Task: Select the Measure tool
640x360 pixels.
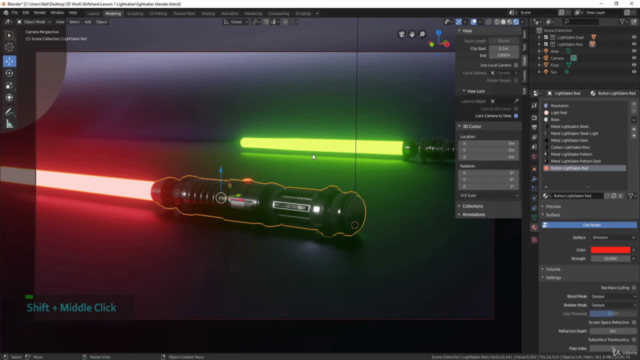Action: [x=9, y=124]
